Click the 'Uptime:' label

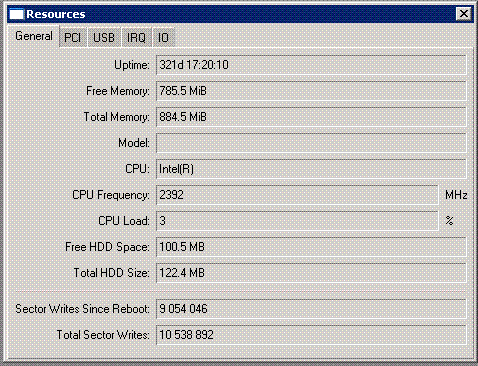coord(132,65)
